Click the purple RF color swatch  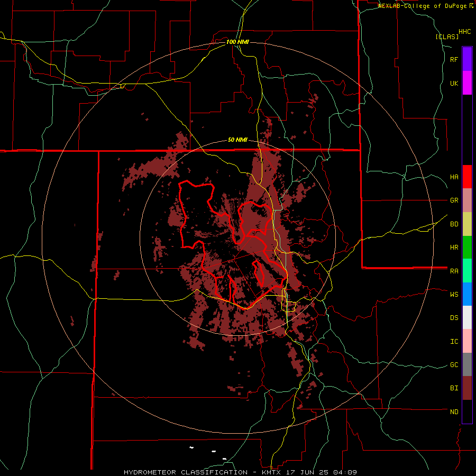point(467,59)
